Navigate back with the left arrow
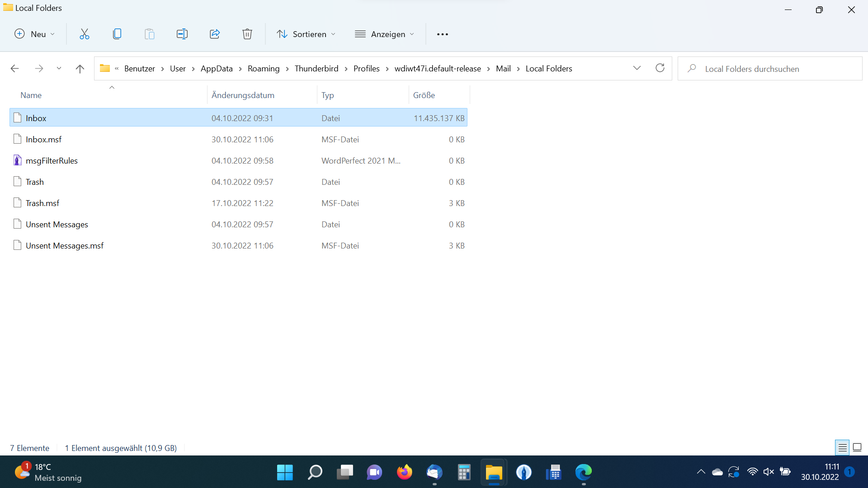 15,69
